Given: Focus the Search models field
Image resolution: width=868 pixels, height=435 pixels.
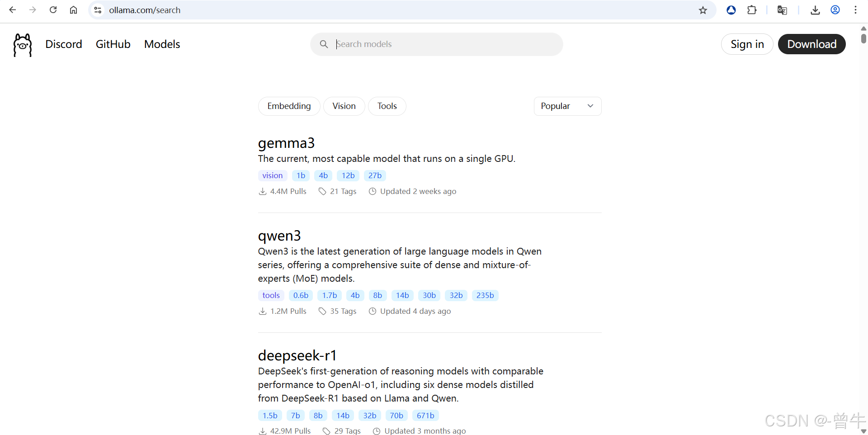Looking at the screenshot, I should pyautogui.click(x=437, y=44).
